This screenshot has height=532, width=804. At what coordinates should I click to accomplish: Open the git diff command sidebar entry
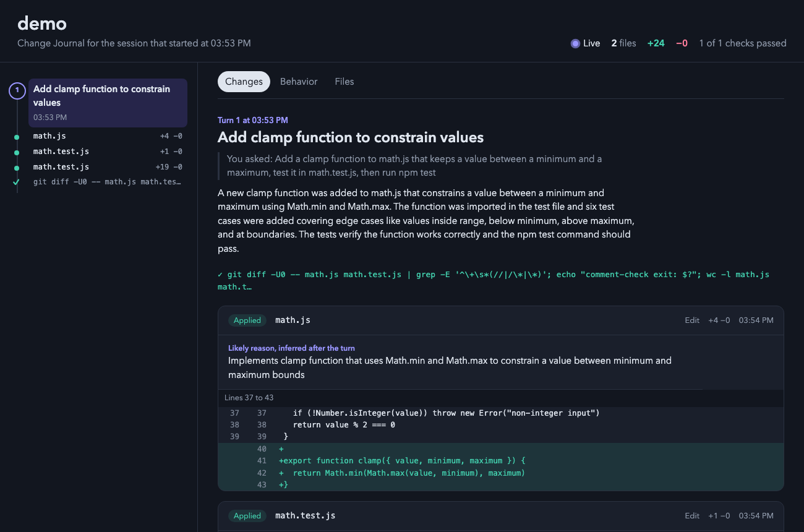108,182
